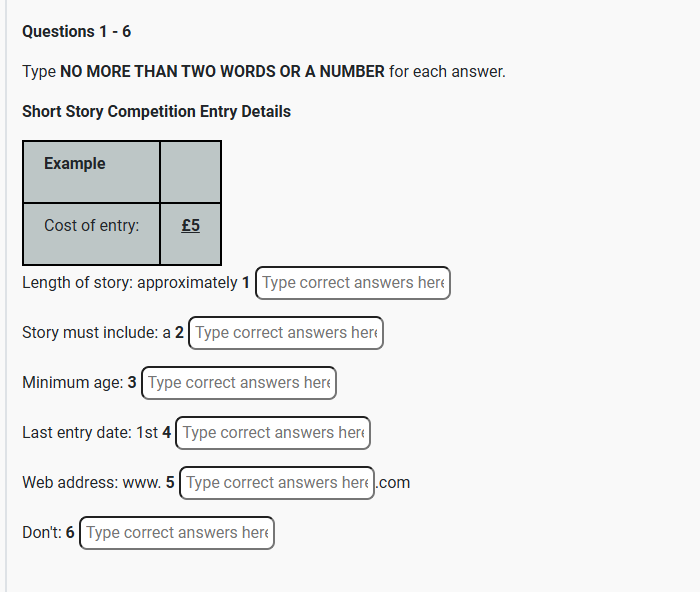Click the 'Length of story: approximately' label
Screen dimensions: 700x592
point(130,283)
